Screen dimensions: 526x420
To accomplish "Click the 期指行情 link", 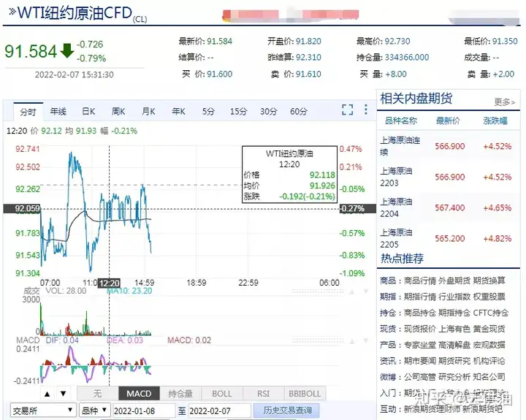I will [x=419, y=297].
